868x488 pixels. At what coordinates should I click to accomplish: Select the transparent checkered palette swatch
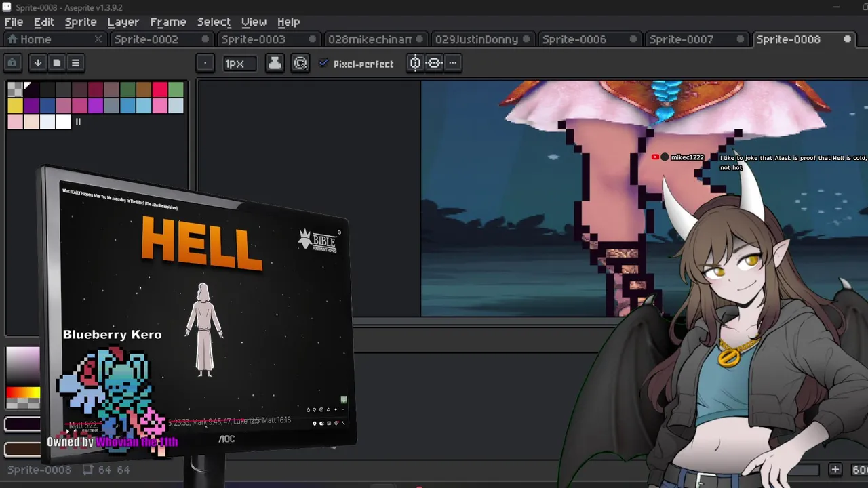click(x=15, y=89)
